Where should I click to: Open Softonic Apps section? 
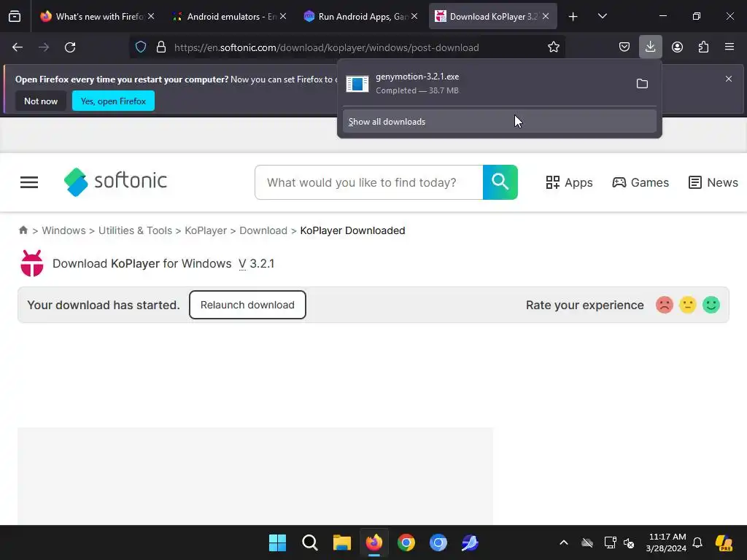point(569,182)
